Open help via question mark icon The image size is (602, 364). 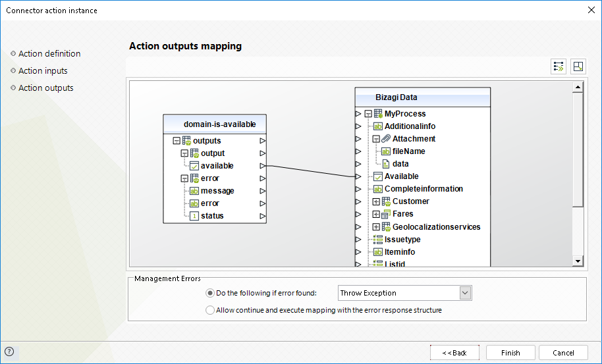(9, 351)
